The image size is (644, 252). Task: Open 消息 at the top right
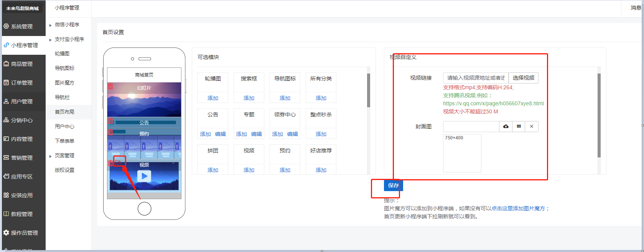[x=636, y=8]
